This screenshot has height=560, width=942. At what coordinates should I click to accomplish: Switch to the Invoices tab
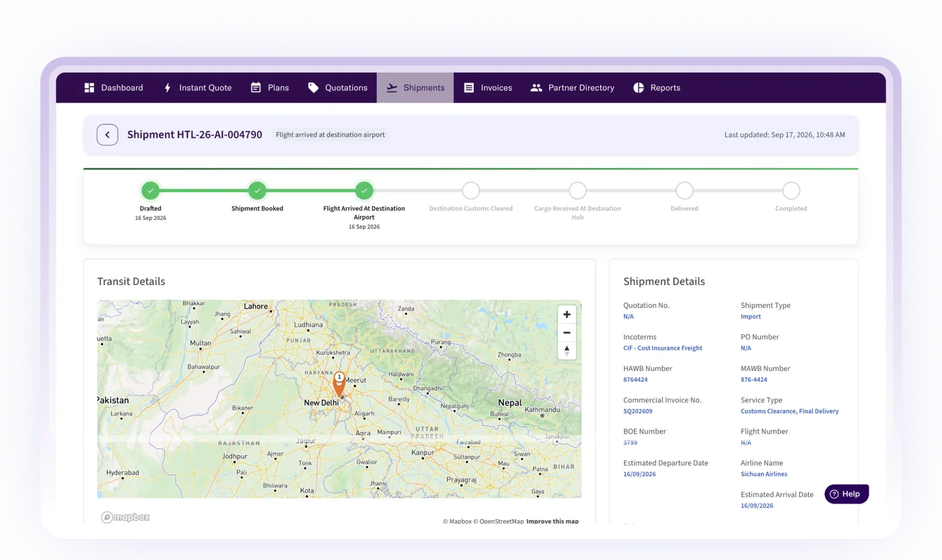(488, 87)
